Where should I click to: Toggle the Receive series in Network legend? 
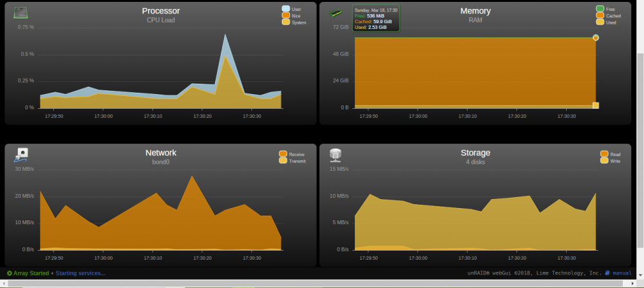(292, 154)
